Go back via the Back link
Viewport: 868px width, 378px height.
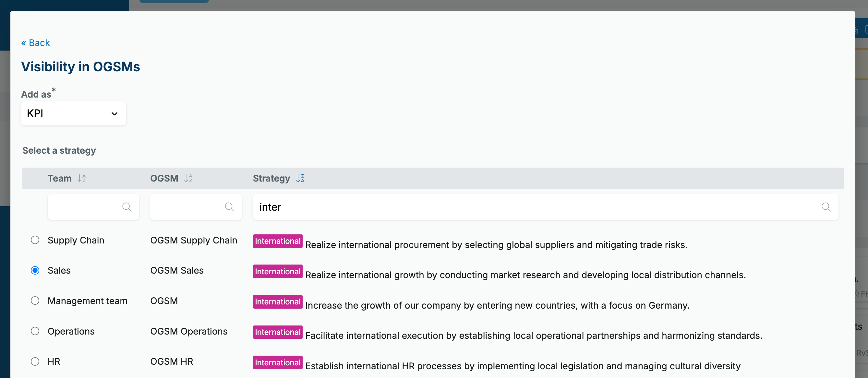tap(35, 43)
